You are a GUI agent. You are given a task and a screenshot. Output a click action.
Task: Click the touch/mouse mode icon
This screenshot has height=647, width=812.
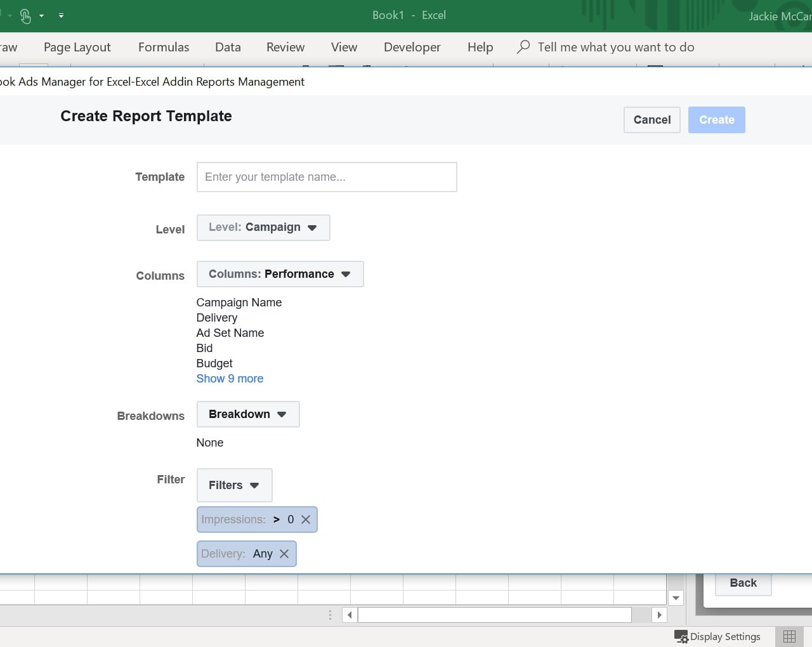[25, 16]
